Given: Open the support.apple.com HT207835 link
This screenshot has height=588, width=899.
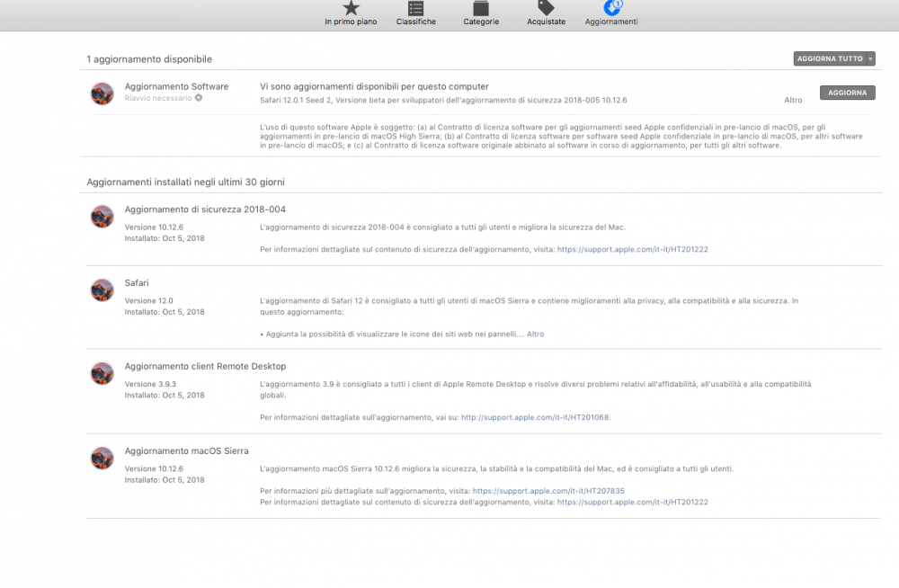Looking at the screenshot, I should pyautogui.click(x=548, y=491).
